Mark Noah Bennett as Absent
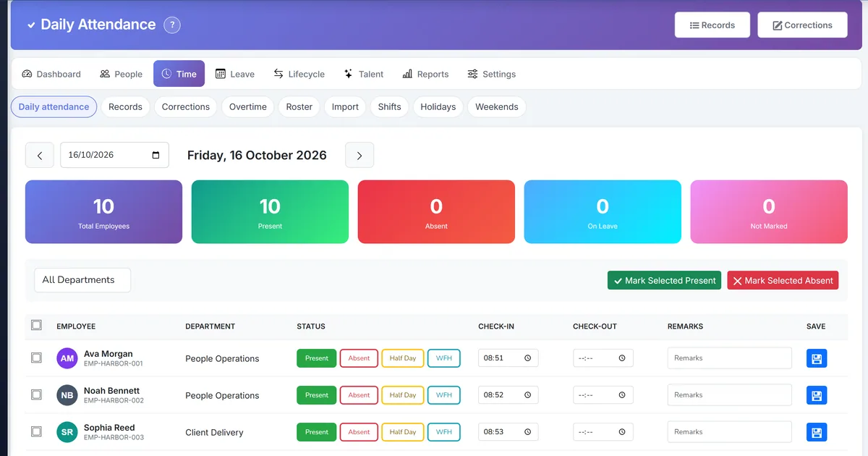This screenshot has width=868, height=456. click(359, 395)
